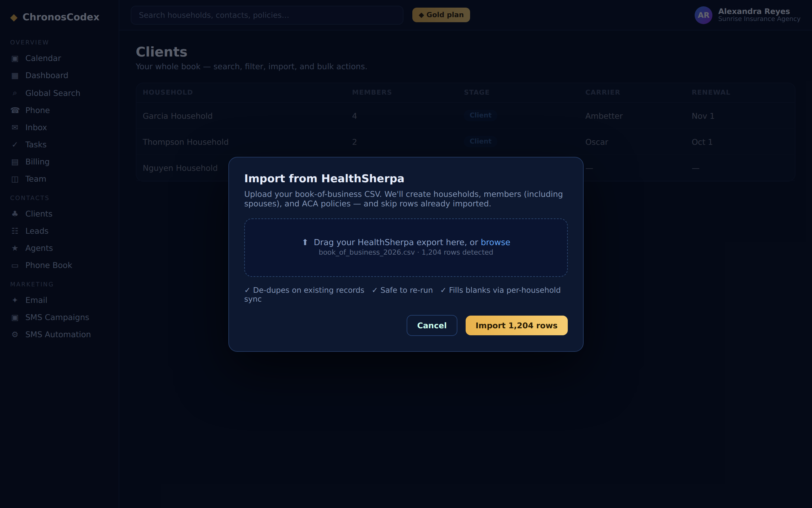The height and width of the screenshot is (508, 812).
Task: Click Sunrise Insurance Agency text
Action: [759, 19]
